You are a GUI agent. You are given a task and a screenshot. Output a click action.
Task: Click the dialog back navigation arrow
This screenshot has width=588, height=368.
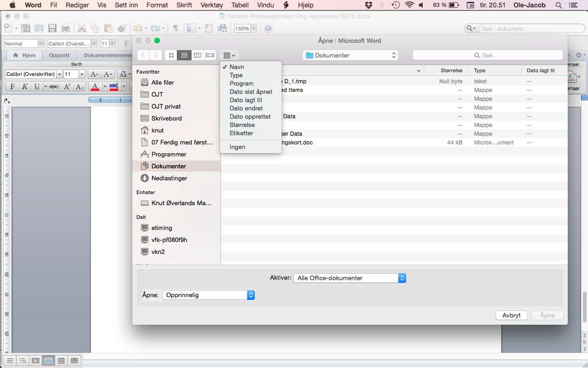tap(143, 55)
